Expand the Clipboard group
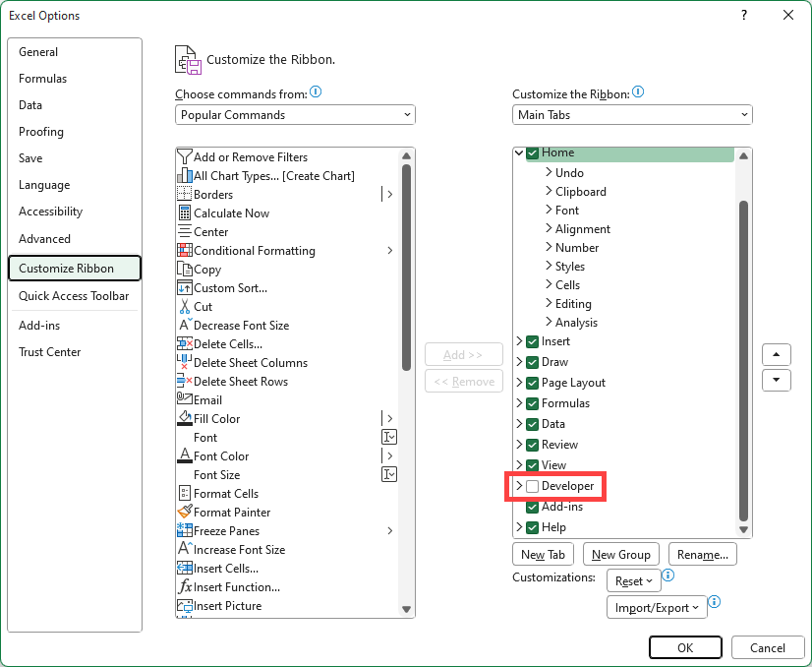The width and height of the screenshot is (812, 667). pyautogui.click(x=549, y=191)
